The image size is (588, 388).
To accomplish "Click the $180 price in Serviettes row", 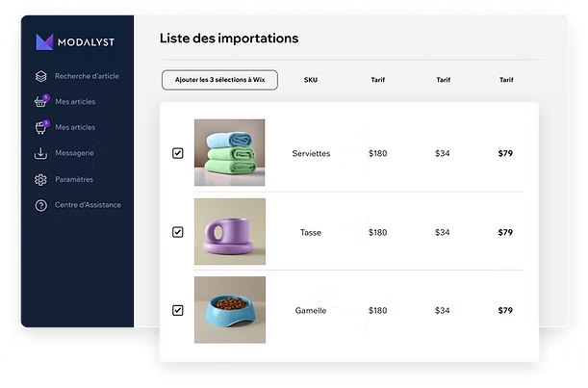I will tap(377, 153).
